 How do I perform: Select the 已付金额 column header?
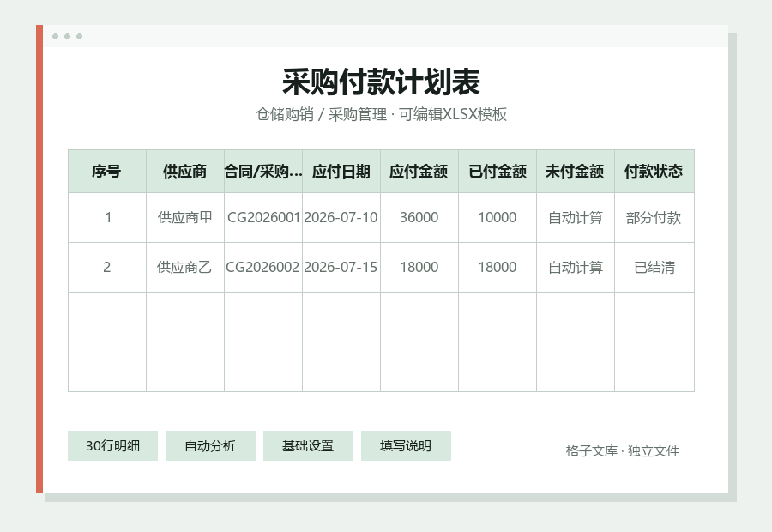pyautogui.click(x=498, y=172)
